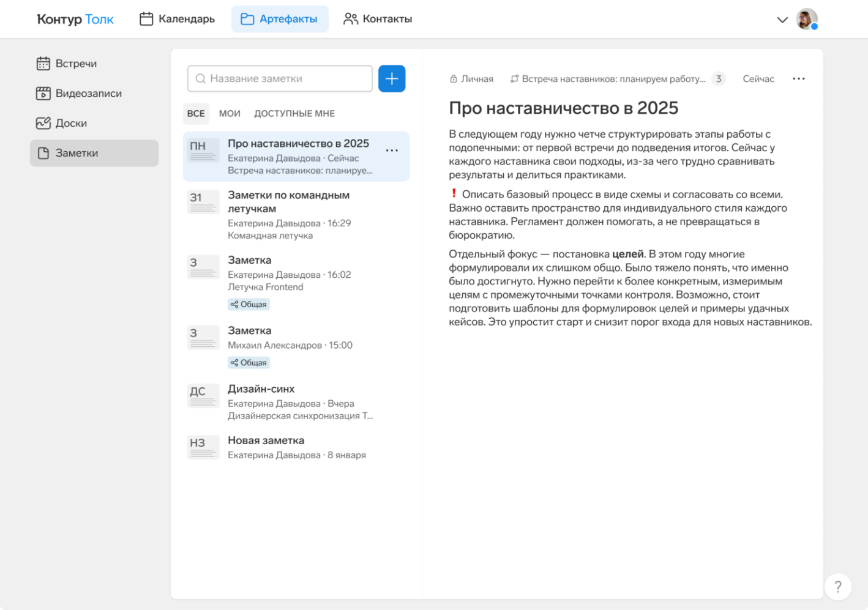Viewport: 868px width, 610px height.
Task: Open the Календарь section
Action: 177,19
